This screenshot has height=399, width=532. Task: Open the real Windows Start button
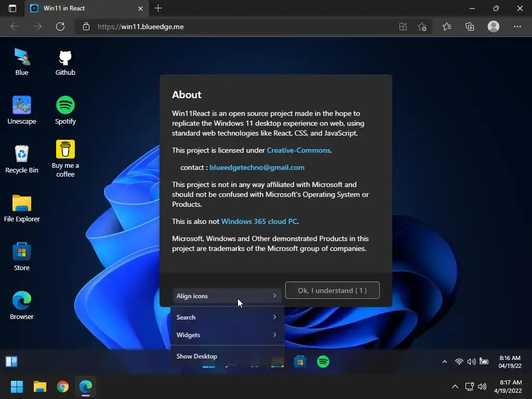coord(17,387)
